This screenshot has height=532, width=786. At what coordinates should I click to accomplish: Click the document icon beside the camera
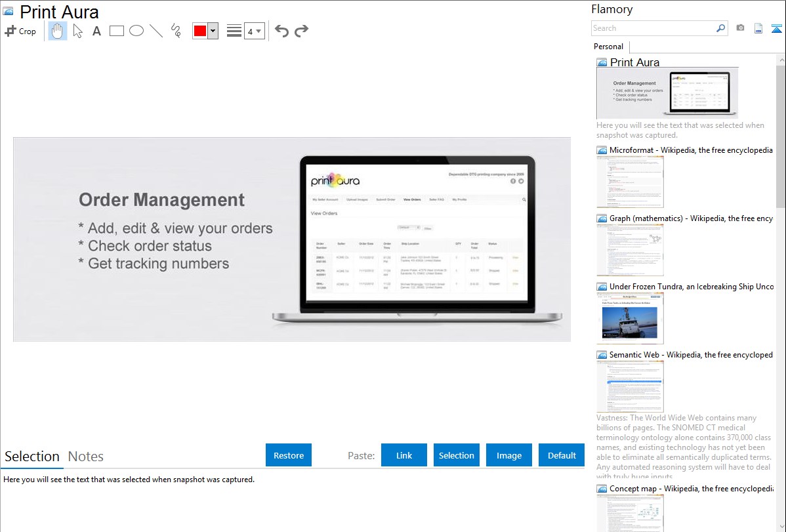click(x=758, y=28)
